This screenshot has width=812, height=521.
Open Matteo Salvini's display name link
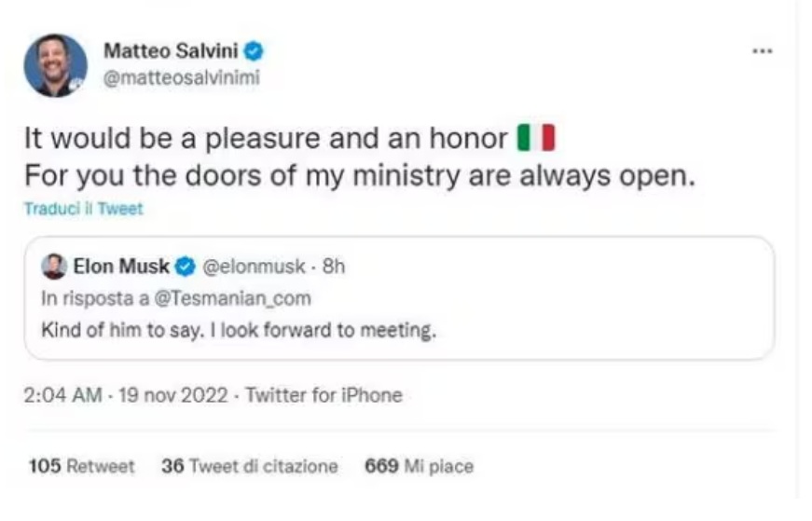coord(172,52)
